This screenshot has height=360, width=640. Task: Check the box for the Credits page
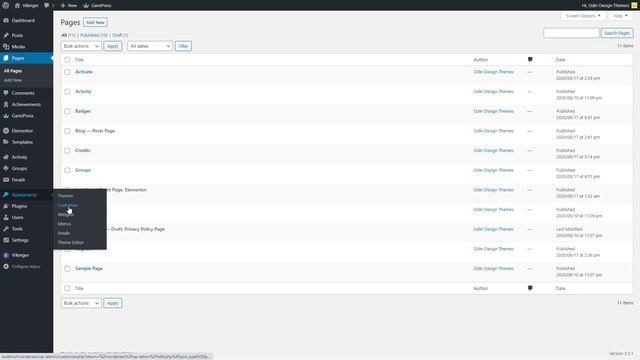67,151
